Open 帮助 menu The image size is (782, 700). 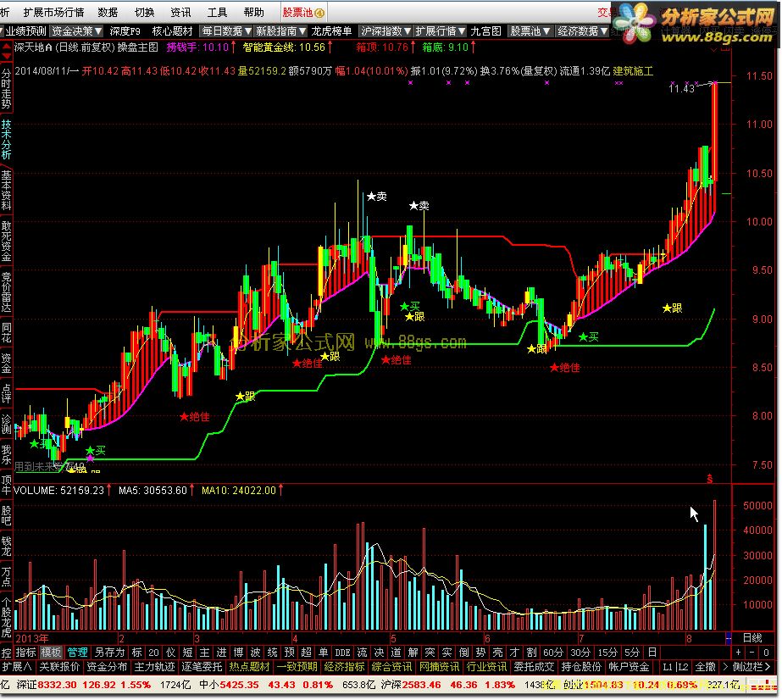pyautogui.click(x=254, y=13)
